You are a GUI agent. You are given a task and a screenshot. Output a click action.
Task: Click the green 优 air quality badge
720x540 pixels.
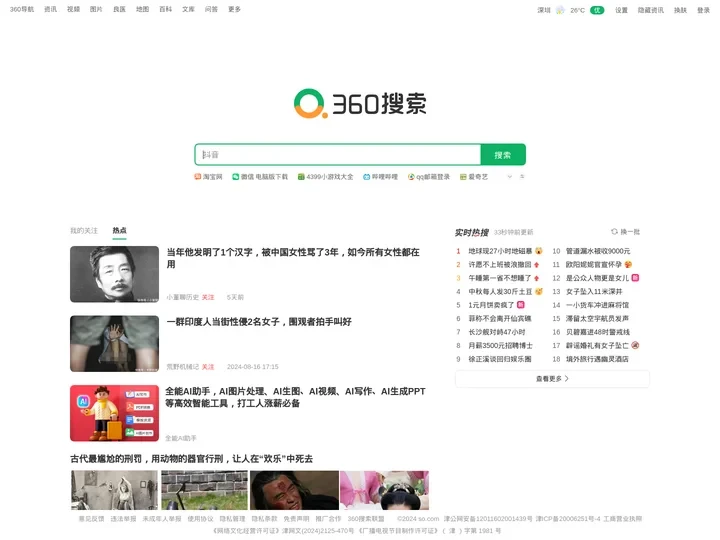tap(597, 10)
